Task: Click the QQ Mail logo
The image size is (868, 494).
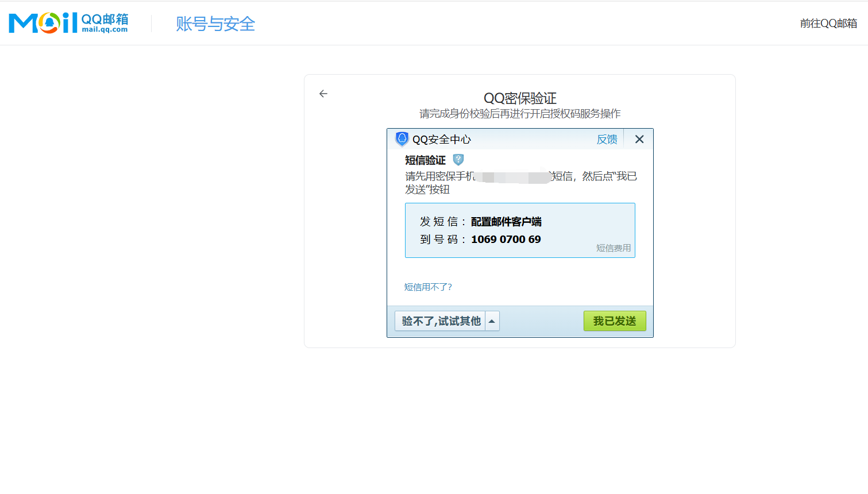Action: [x=68, y=23]
